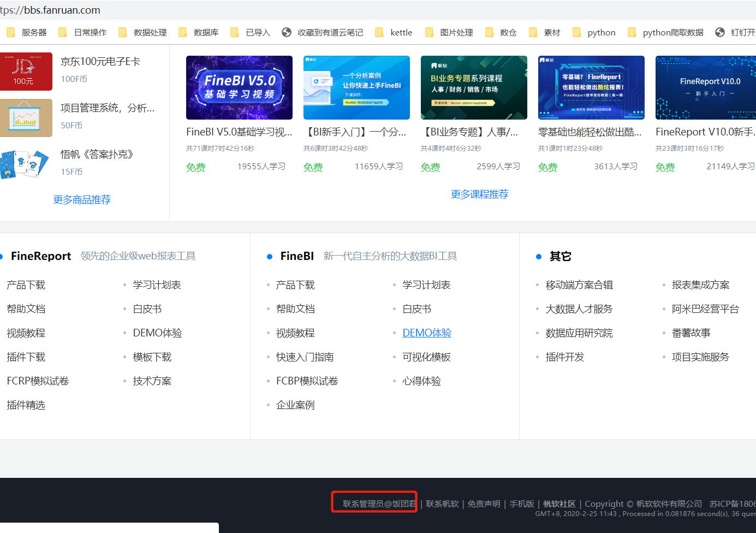This screenshot has width=756, height=533.
Task: Open 企业案例 link
Action: click(x=295, y=405)
